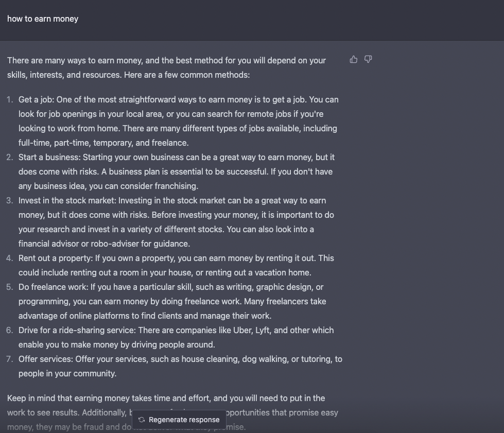Screen dimensions: 504x433
Task: Click the closing paragraph "Keep in mind"
Action: 172,413
